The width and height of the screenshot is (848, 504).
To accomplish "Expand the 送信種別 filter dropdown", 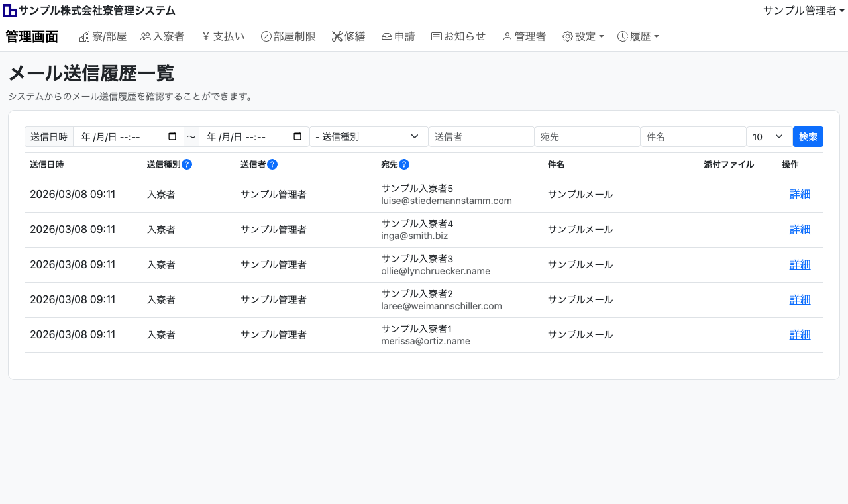I will coord(368,137).
